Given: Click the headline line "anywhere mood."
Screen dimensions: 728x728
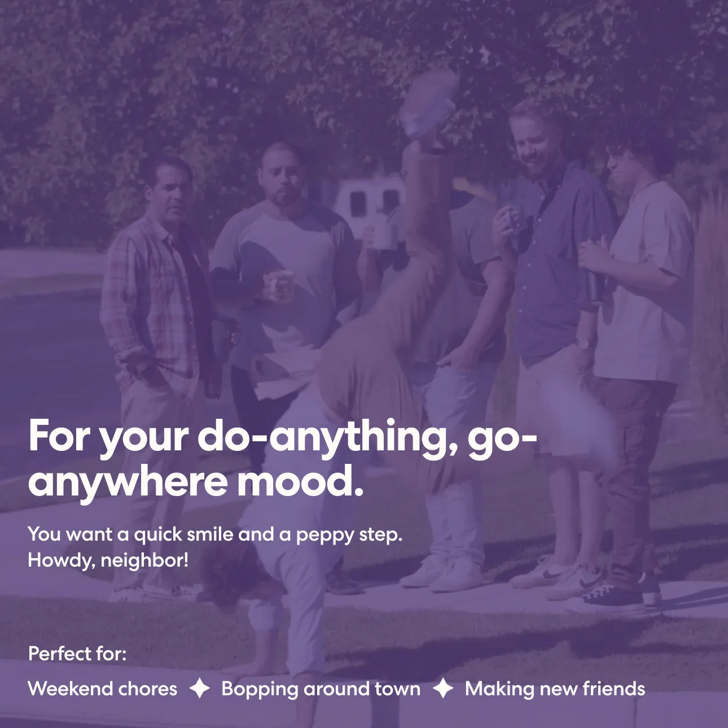Looking at the screenshot, I should 196,483.
